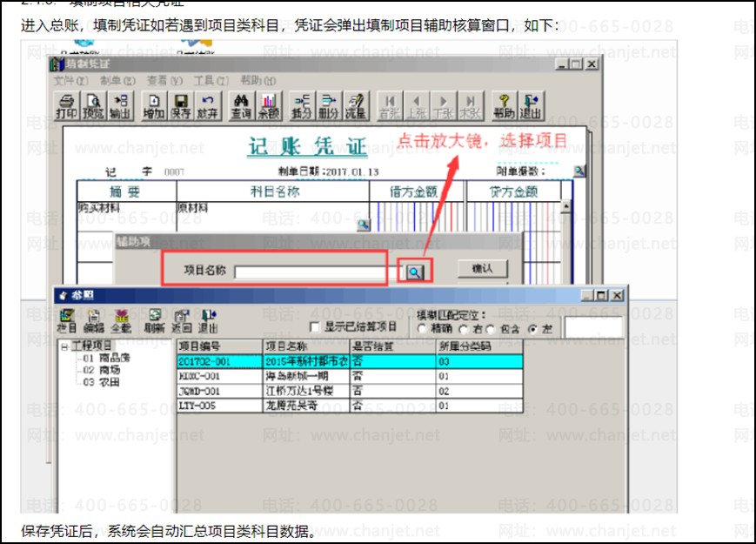This screenshot has height=544, width=756.
Task: Open the 查看 menu
Action: pyautogui.click(x=165, y=81)
